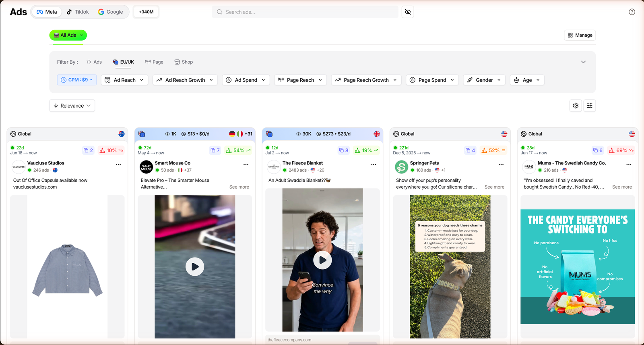Viewport: 644px width, 345px height.
Task: Click the +340M button
Action: click(146, 12)
